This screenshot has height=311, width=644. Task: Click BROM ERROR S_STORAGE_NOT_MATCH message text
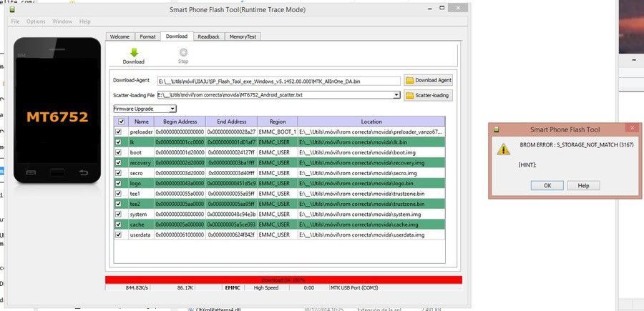click(x=577, y=145)
